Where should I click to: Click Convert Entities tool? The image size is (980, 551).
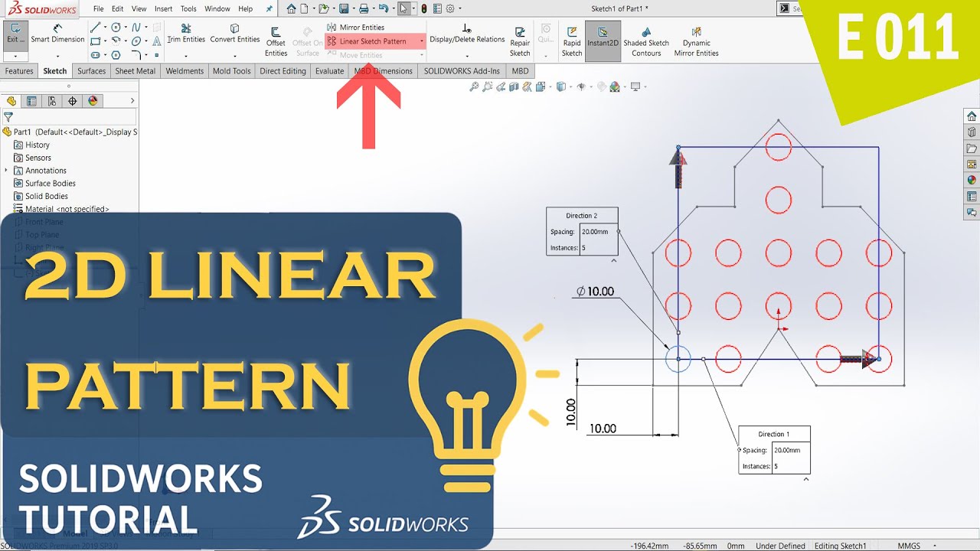click(x=235, y=34)
